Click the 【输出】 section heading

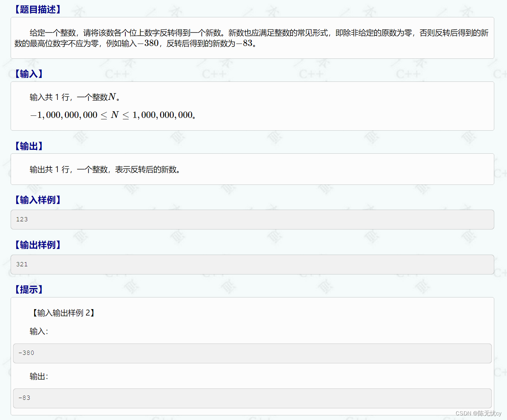28,146
